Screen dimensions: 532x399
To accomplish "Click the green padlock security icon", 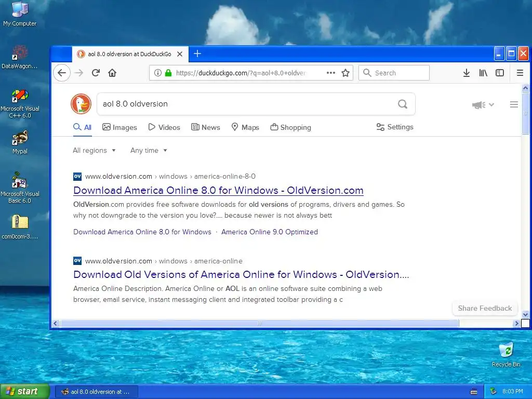I will (168, 73).
